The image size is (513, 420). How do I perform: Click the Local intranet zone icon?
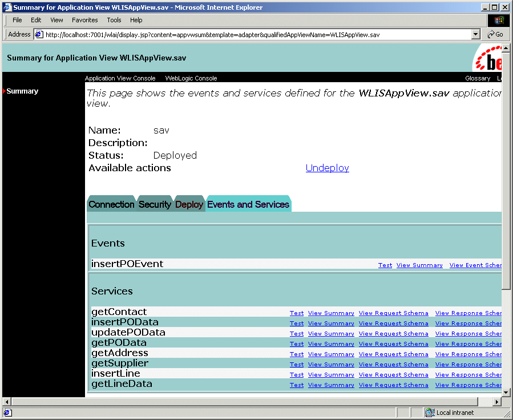click(x=430, y=413)
